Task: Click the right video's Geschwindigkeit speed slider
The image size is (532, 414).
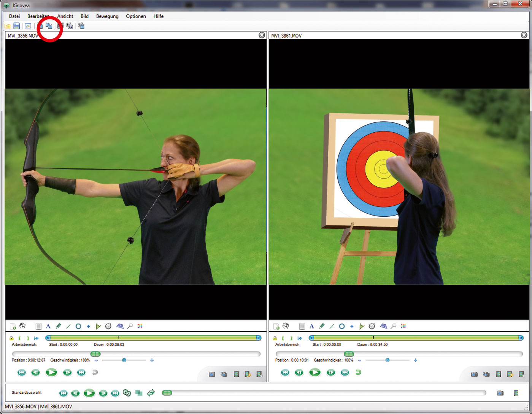Action: [x=387, y=360]
